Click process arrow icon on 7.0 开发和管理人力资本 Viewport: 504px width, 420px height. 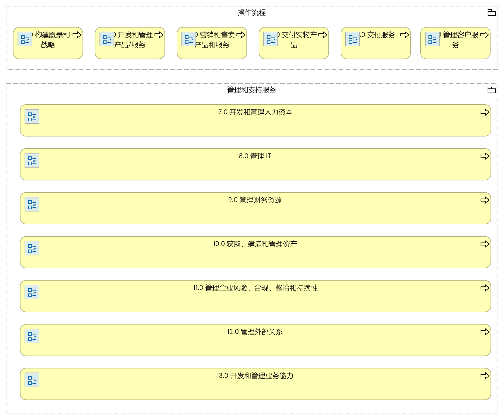click(485, 112)
